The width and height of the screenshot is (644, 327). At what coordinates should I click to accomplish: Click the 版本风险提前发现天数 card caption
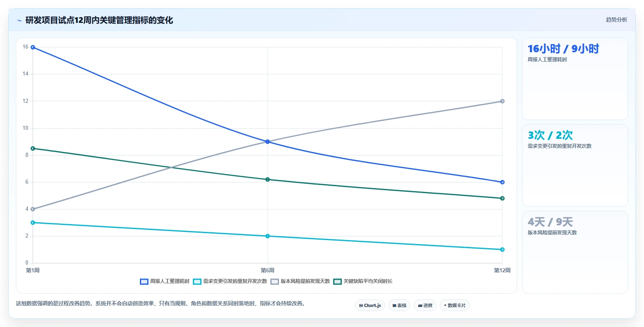552,233
